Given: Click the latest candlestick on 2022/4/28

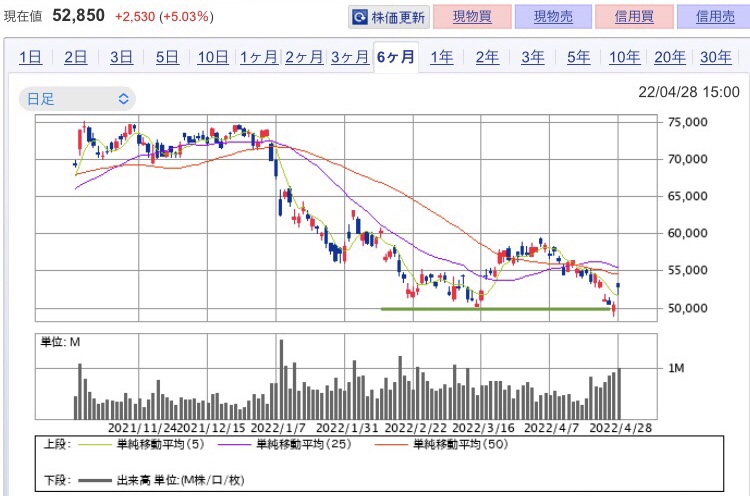Looking at the screenshot, I should pos(618,288).
